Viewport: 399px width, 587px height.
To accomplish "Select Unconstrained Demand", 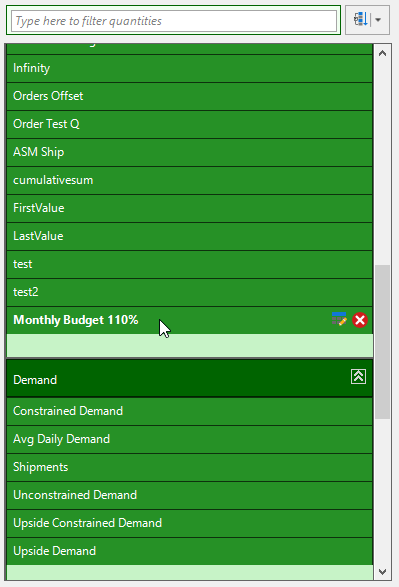I will click(189, 495).
